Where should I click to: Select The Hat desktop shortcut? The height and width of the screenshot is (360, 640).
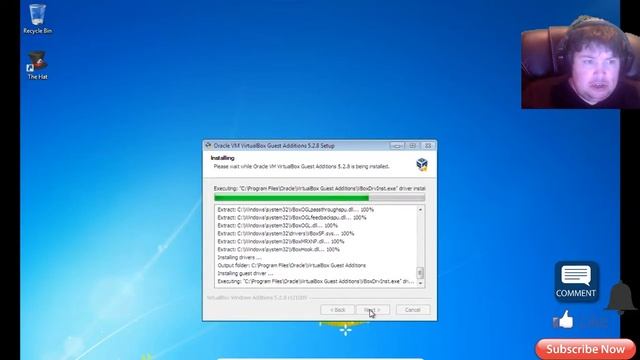[x=37, y=65]
